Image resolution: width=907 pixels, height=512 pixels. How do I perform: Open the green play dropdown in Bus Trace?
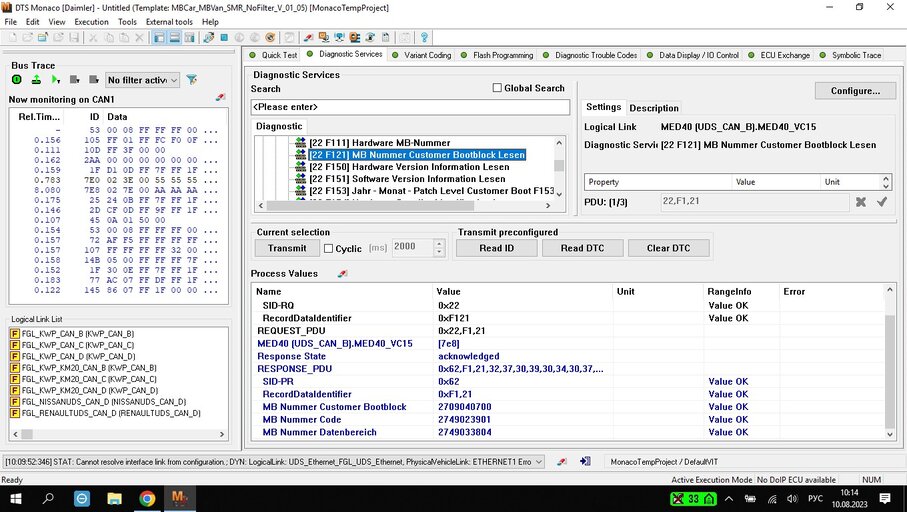tap(56, 79)
